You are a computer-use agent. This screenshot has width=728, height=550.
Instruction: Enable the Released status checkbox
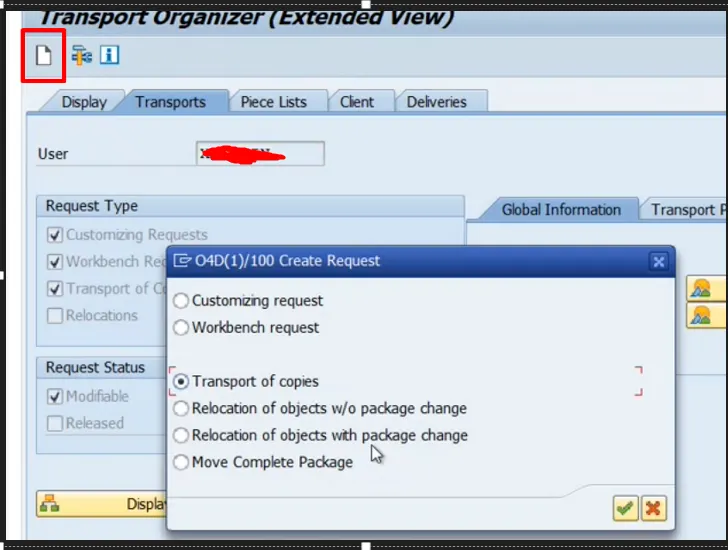click(55, 423)
